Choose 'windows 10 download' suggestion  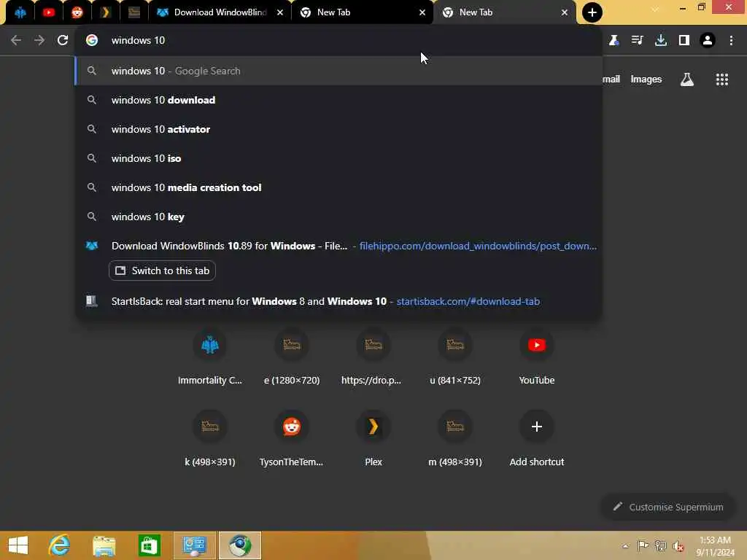pos(338,100)
